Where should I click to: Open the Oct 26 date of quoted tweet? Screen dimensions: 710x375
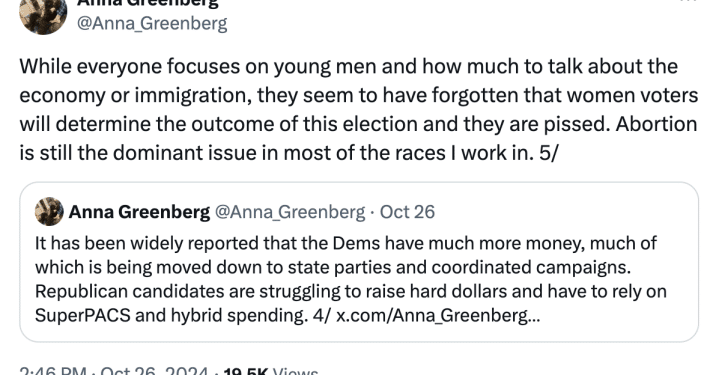pyautogui.click(x=407, y=212)
